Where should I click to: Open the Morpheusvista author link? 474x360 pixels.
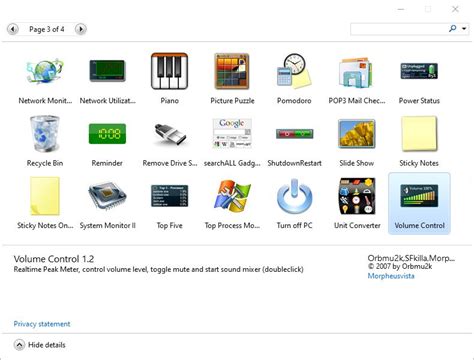tap(391, 276)
